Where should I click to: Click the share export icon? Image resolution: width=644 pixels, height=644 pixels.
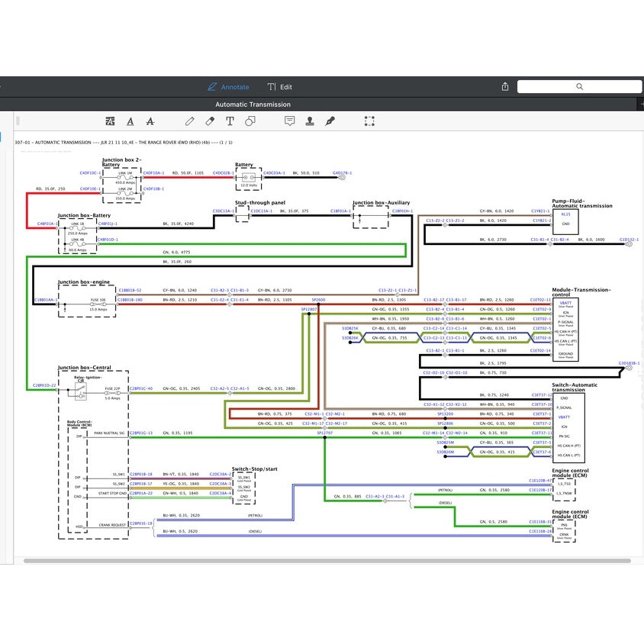[x=505, y=87]
